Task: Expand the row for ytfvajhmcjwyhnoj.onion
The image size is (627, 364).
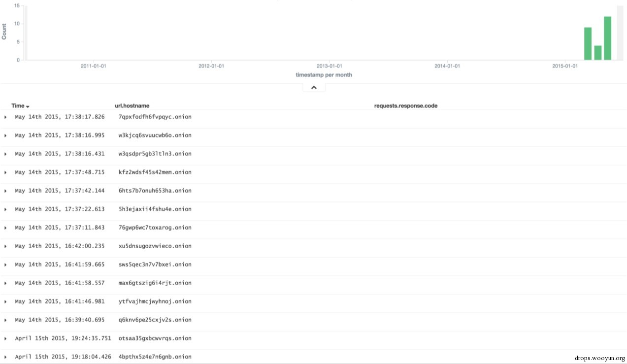Action: [x=5, y=302]
